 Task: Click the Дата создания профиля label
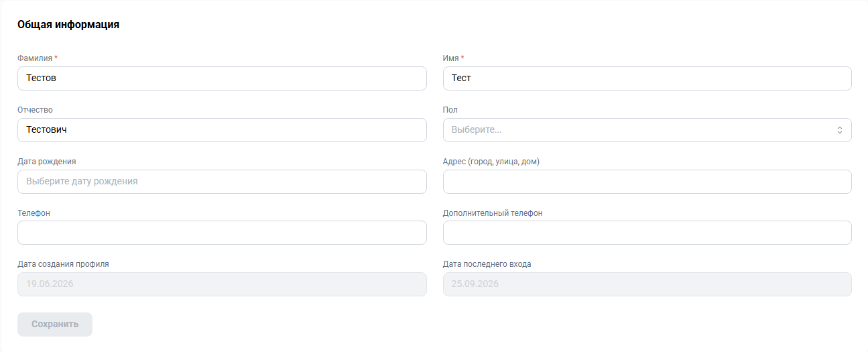[63, 264]
